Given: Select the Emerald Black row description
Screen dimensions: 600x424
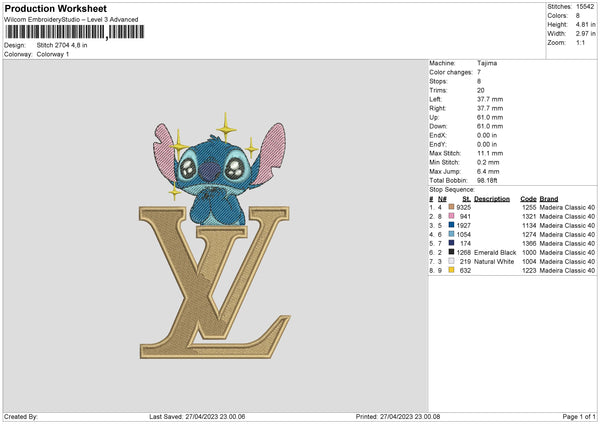Looking at the screenshot, I should pyautogui.click(x=495, y=253).
